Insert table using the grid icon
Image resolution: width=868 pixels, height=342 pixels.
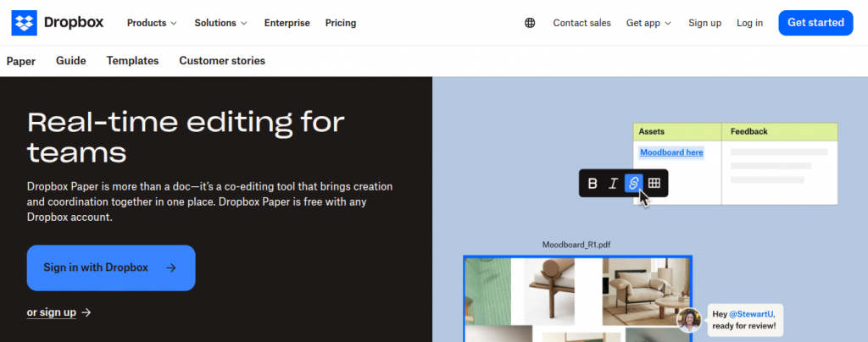pos(654,183)
